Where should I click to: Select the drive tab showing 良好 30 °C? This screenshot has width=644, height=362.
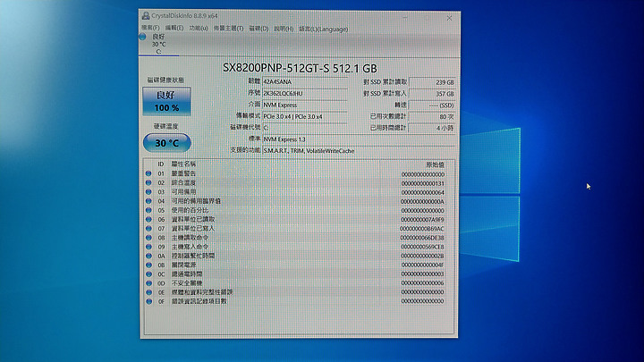coord(159,44)
